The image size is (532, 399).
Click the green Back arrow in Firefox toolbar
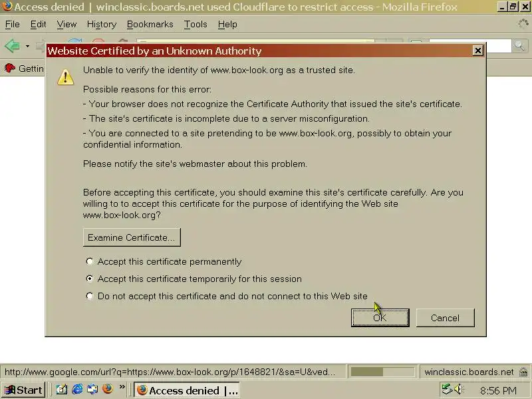(13, 46)
